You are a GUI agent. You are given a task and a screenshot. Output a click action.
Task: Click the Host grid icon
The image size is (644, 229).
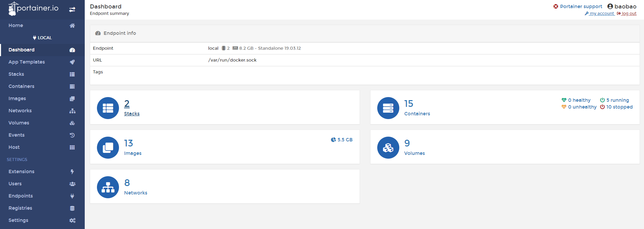point(72,147)
